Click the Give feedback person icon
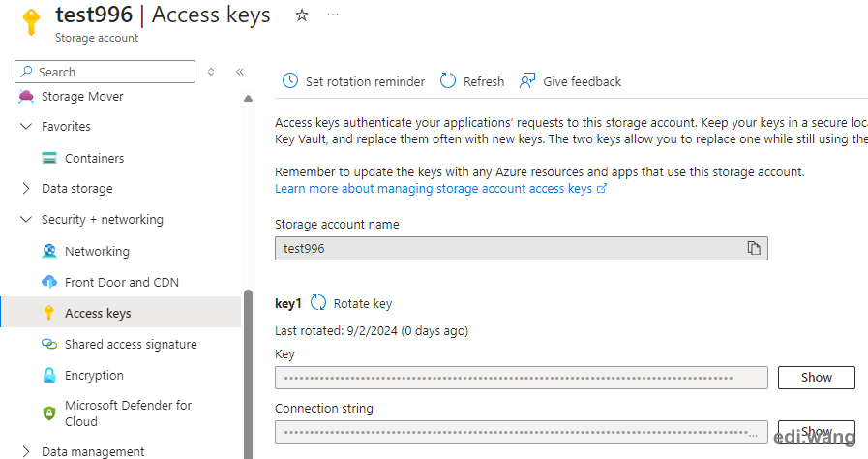This screenshot has width=868, height=459. (527, 80)
